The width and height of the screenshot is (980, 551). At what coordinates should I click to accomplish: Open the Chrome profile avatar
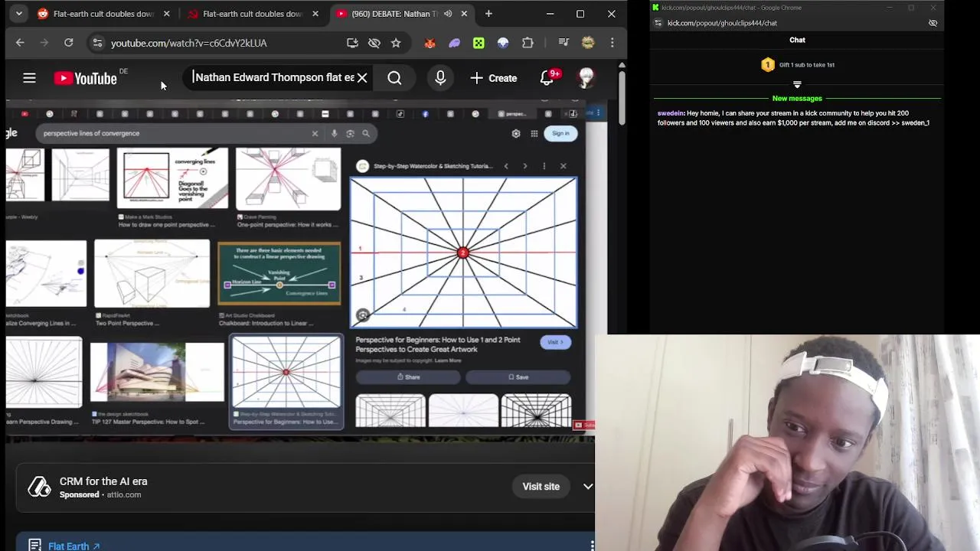click(588, 43)
